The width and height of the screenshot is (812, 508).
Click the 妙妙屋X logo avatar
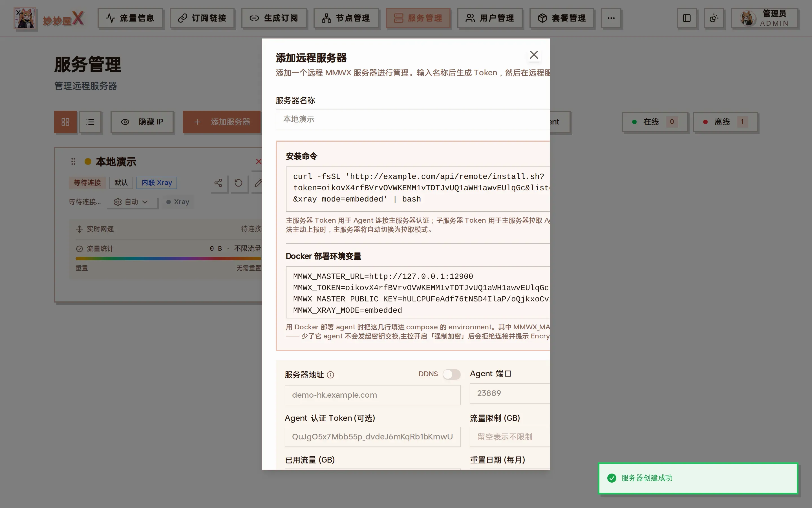[x=25, y=18]
